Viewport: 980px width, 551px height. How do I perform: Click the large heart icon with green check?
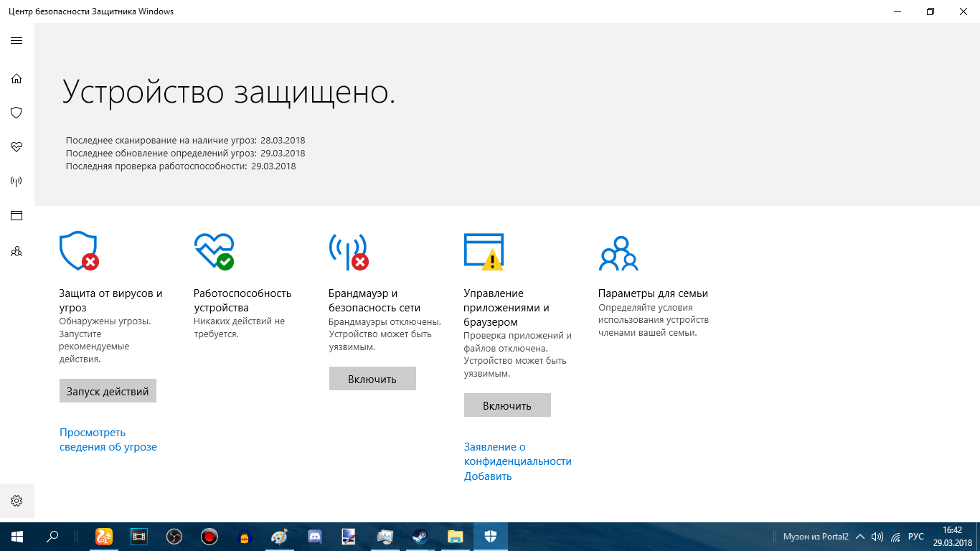pyautogui.click(x=214, y=251)
